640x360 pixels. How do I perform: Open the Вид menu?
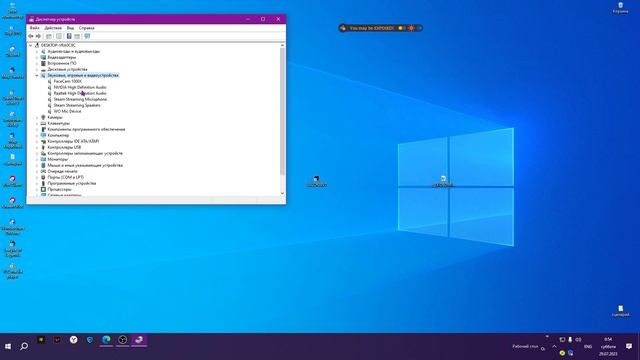tap(71, 28)
